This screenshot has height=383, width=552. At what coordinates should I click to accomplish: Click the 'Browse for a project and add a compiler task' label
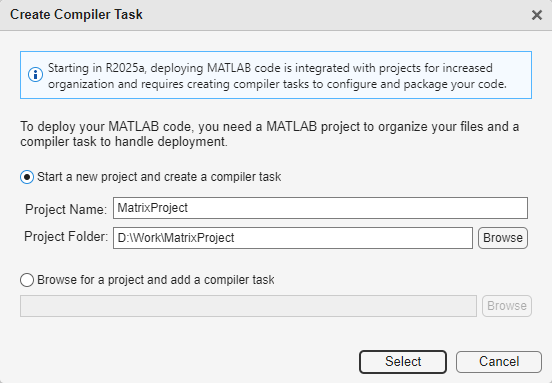156,280
